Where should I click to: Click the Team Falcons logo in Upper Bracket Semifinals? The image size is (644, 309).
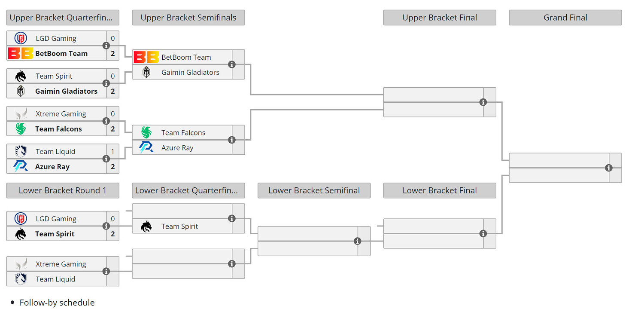pyautogui.click(x=146, y=133)
